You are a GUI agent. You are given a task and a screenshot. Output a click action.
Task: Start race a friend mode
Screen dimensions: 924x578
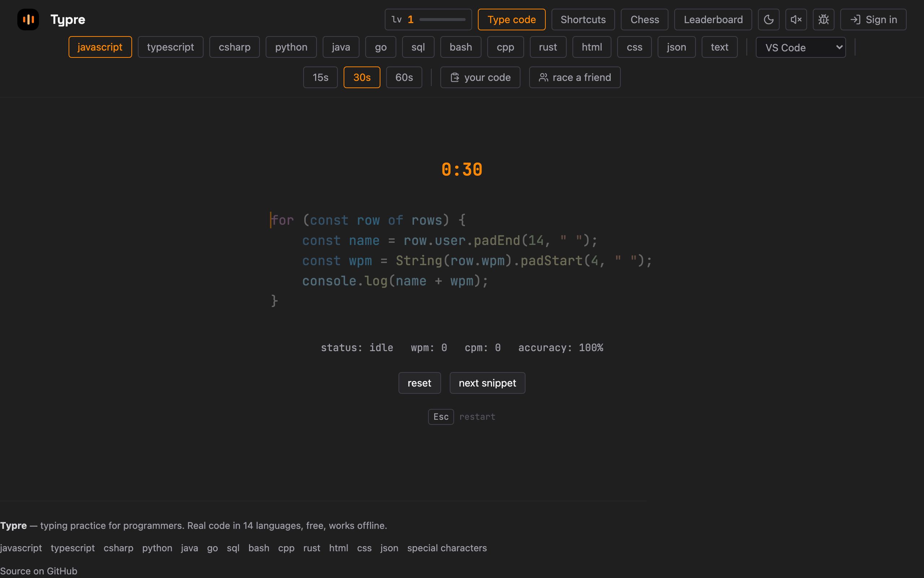click(x=575, y=77)
